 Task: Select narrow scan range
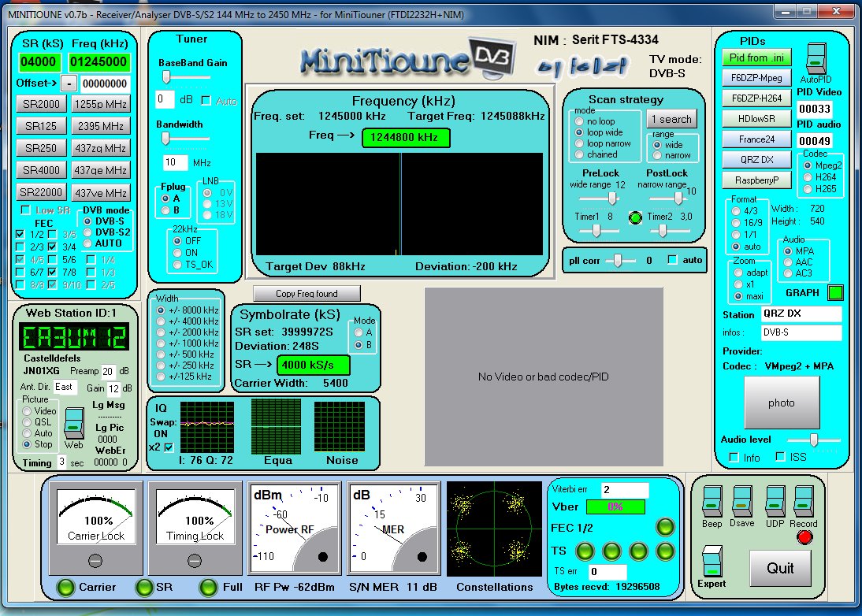click(x=657, y=155)
